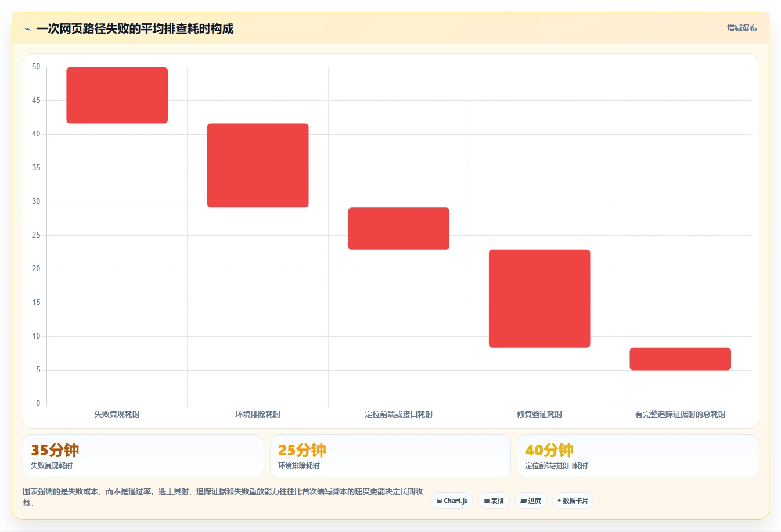Click the 定位前端或接口耗时 caption under 40分钟

click(556, 466)
